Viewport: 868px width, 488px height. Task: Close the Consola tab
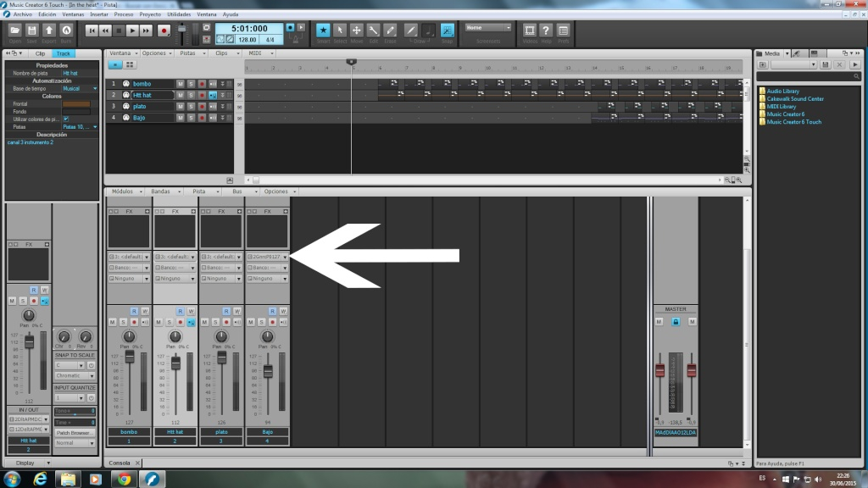tap(138, 463)
